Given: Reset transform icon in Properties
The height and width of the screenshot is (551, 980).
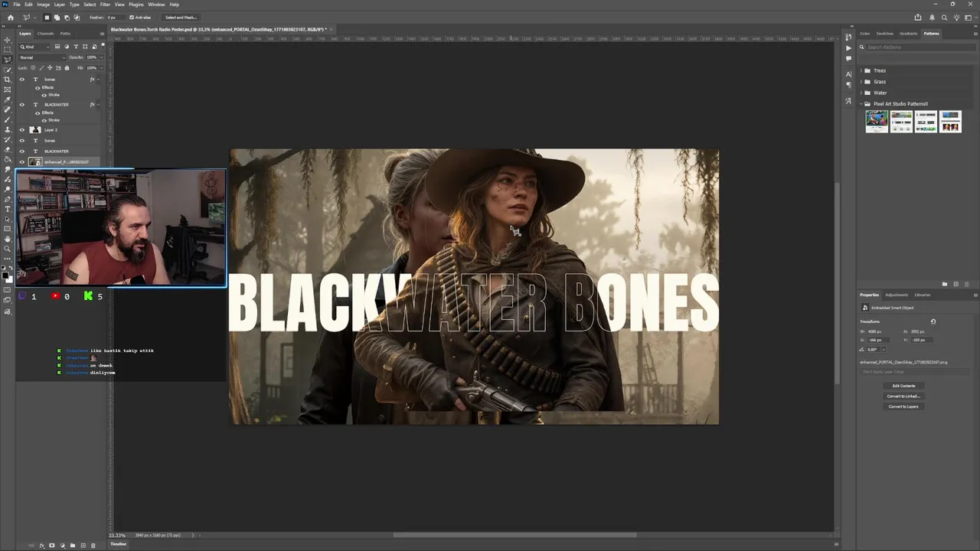Looking at the screenshot, I should [x=933, y=321].
